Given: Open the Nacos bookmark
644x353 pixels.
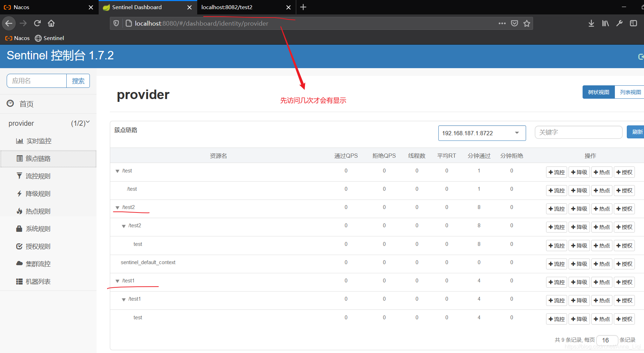Looking at the screenshot, I should (x=17, y=38).
